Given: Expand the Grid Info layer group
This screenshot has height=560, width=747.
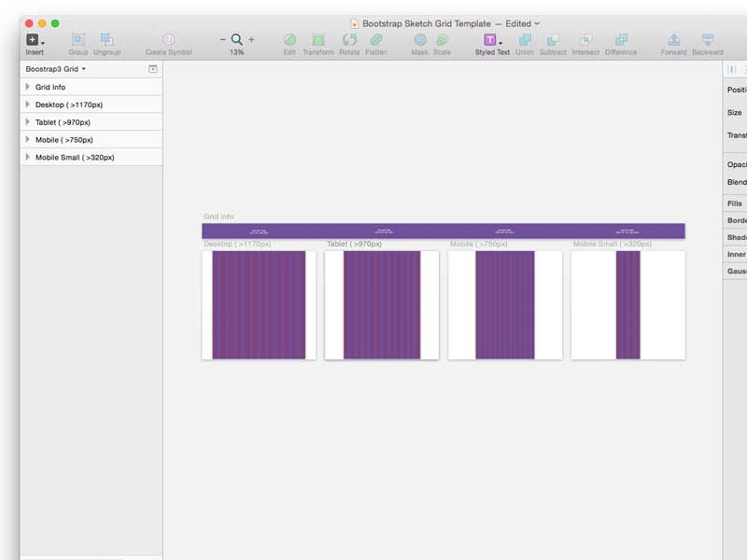Looking at the screenshot, I should [x=28, y=87].
